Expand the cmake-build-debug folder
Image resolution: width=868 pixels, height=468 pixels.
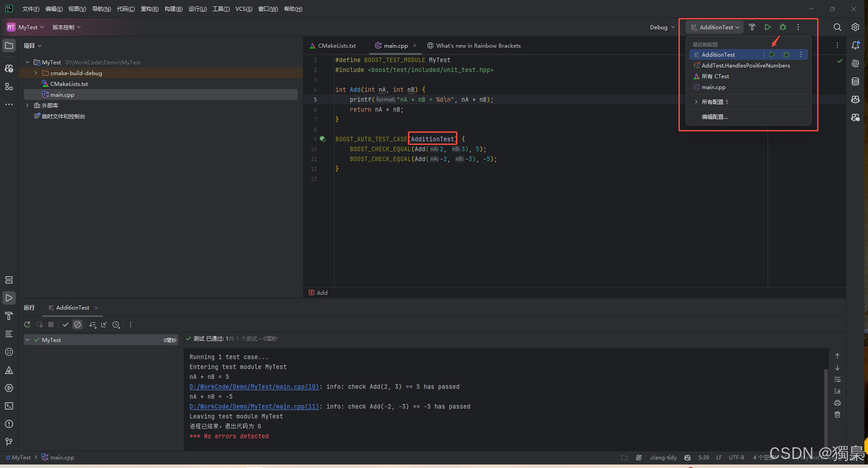click(36, 73)
